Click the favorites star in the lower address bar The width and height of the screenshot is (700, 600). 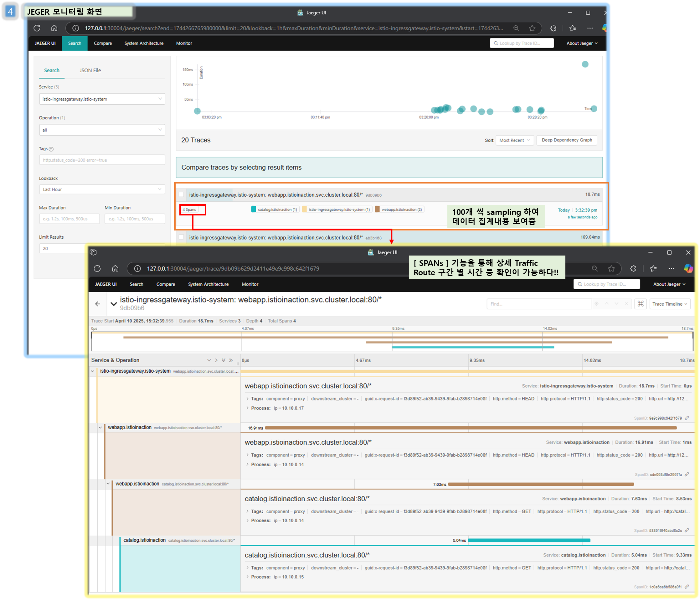click(611, 268)
